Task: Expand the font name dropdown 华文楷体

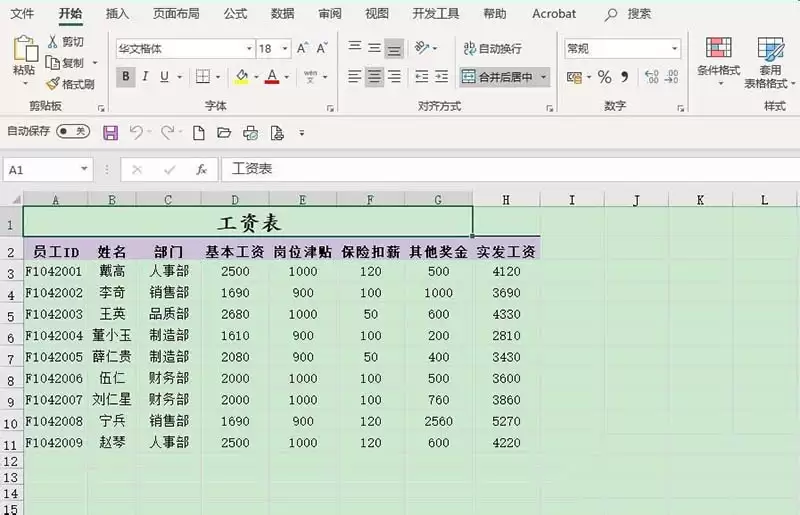Action: (249, 49)
